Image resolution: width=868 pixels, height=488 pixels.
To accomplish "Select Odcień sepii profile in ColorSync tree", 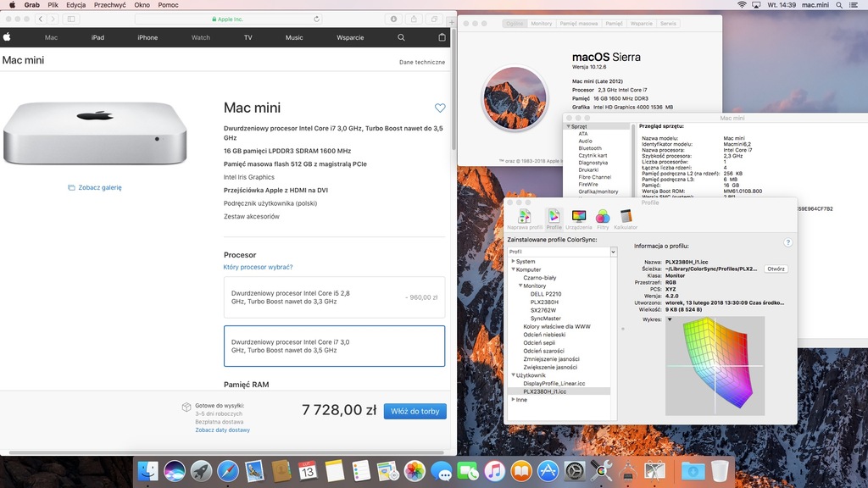I will (x=540, y=342).
